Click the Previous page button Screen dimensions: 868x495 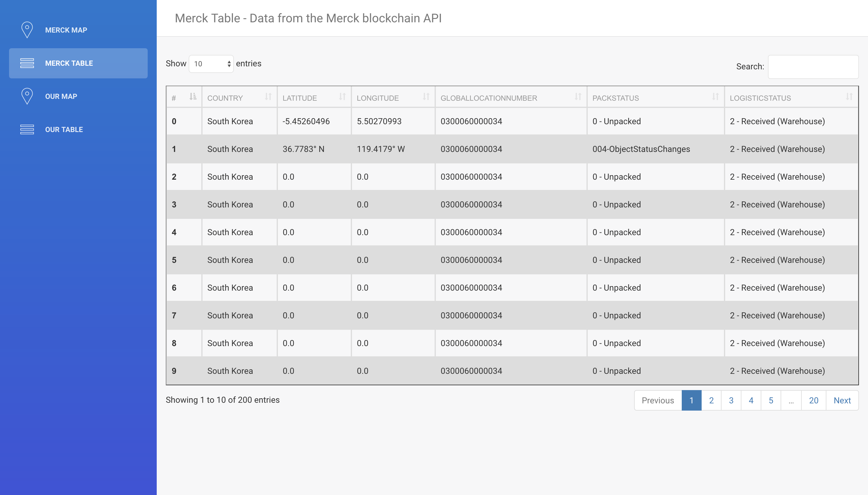tap(658, 400)
